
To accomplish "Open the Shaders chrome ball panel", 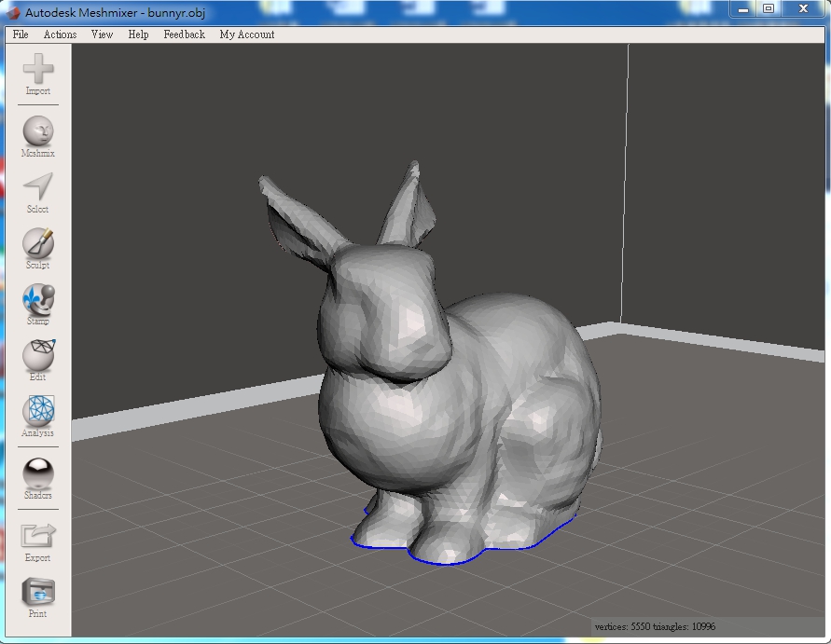I will pyautogui.click(x=38, y=473).
